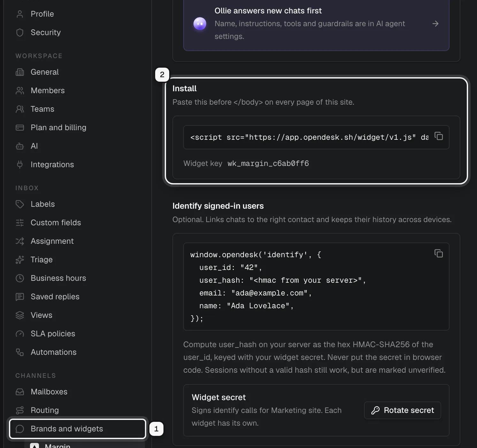Click the Integrations plug icon
Screen dimensions: 477x448
coord(20,165)
